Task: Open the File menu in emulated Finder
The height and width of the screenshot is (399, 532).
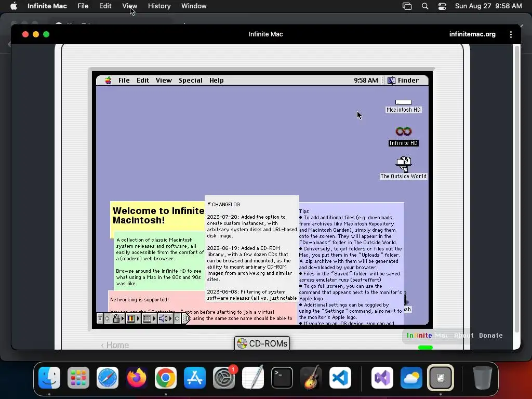Action: point(124,81)
